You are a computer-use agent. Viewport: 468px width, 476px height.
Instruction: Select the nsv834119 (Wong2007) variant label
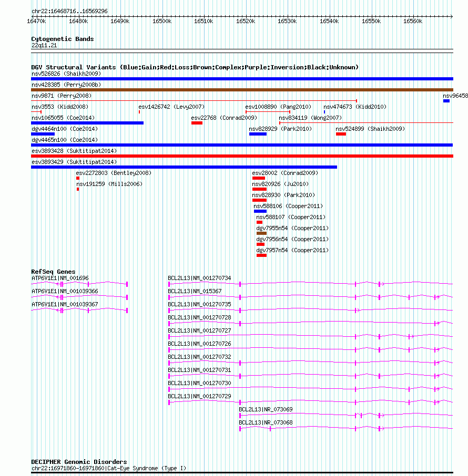click(310, 118)
